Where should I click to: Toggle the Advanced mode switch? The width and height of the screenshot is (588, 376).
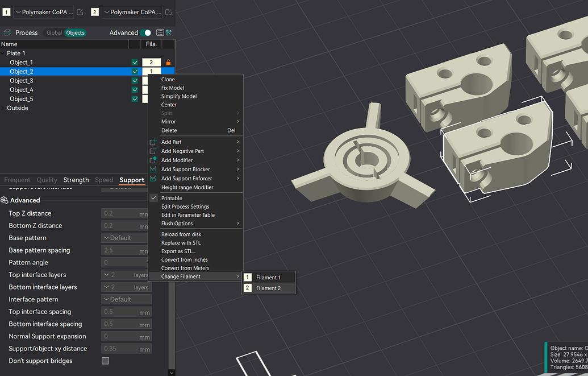145,32
